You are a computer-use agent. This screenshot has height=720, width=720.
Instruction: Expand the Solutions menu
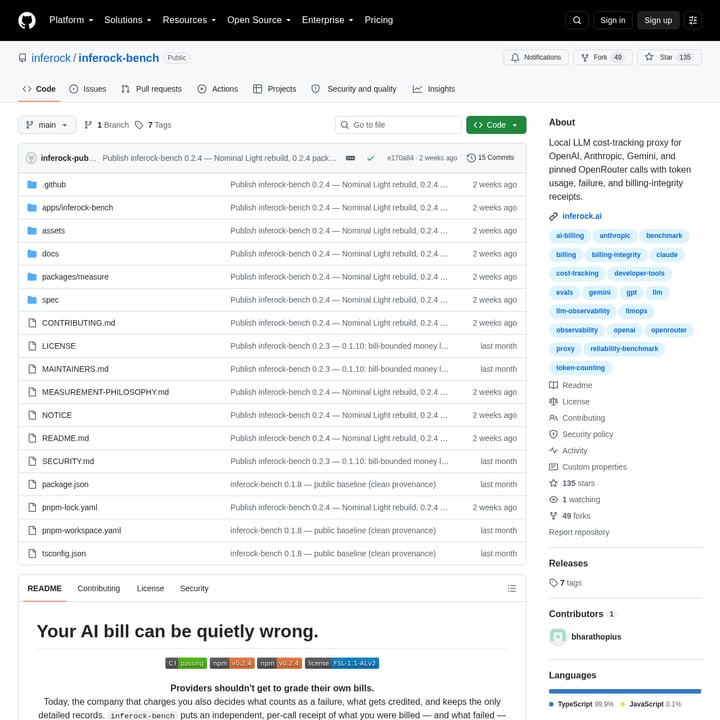click(x=127, y=20)
